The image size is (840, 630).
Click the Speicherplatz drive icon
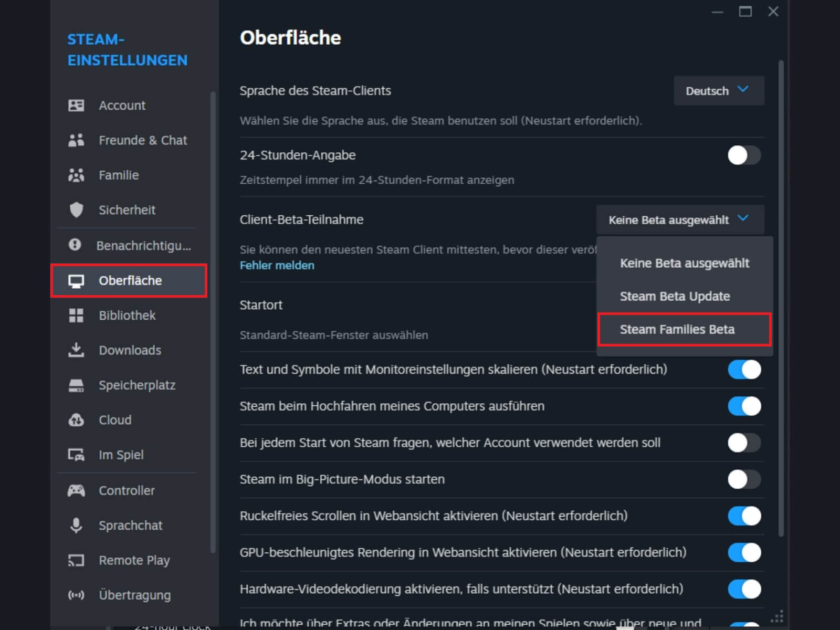pyautogui.click(x=76, y=385)
